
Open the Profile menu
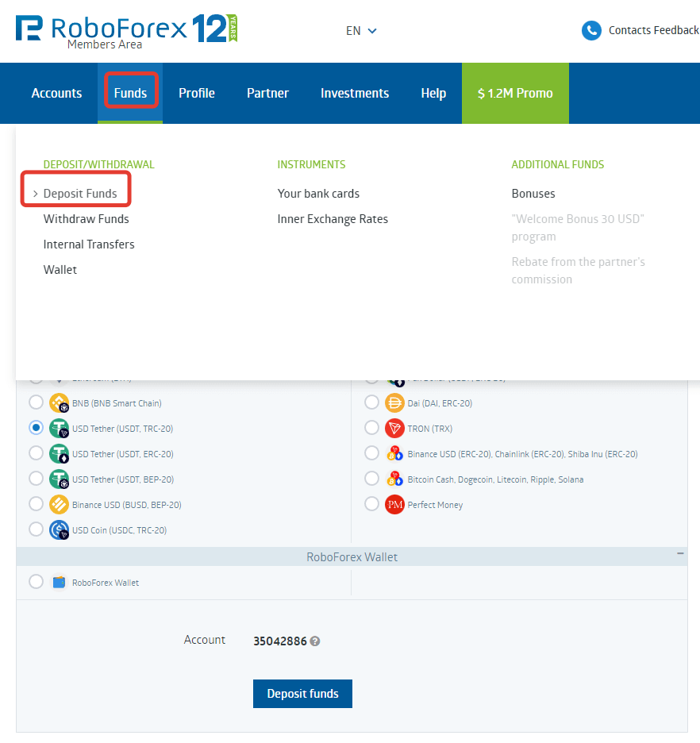[197, 94]
